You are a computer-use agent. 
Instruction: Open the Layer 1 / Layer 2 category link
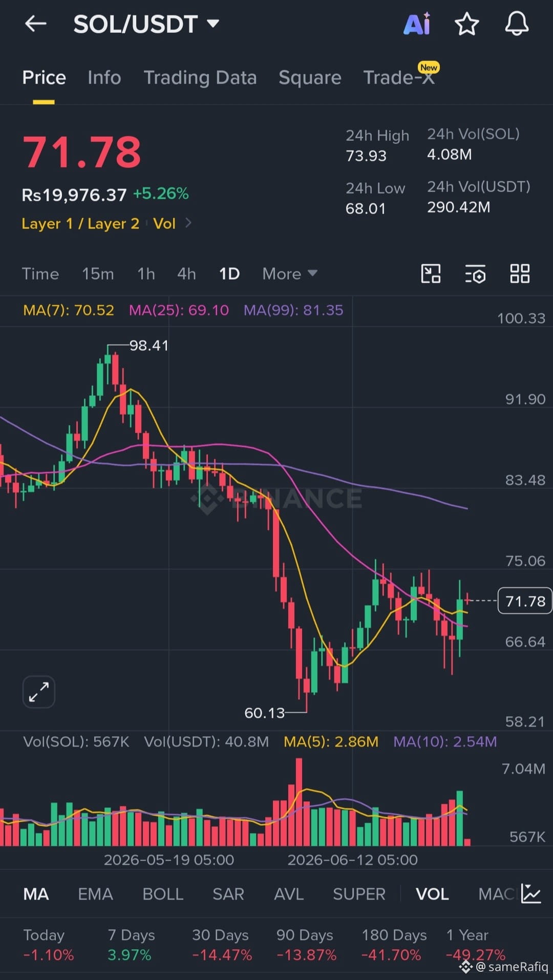[x=80, y=223]
